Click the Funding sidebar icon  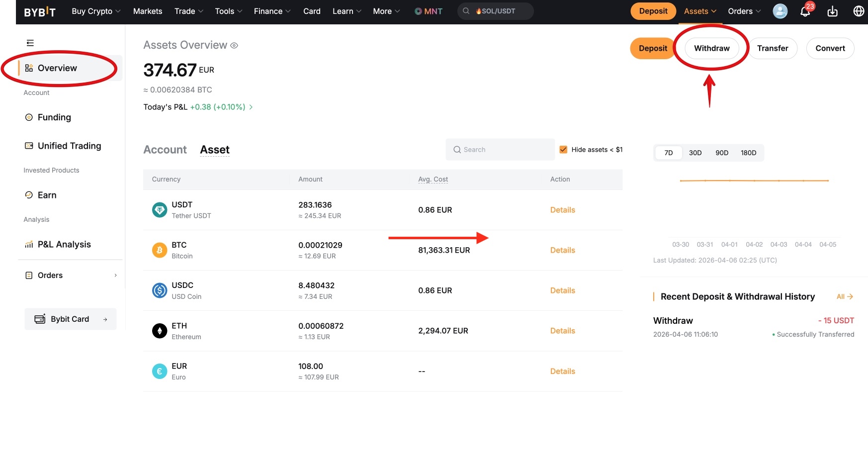coord(29,117)
